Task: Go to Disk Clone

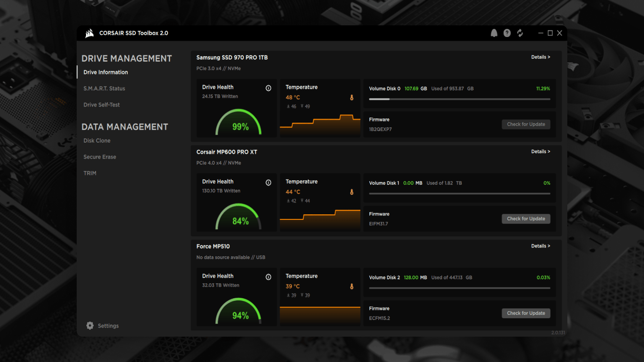Action: click(97, 140)
